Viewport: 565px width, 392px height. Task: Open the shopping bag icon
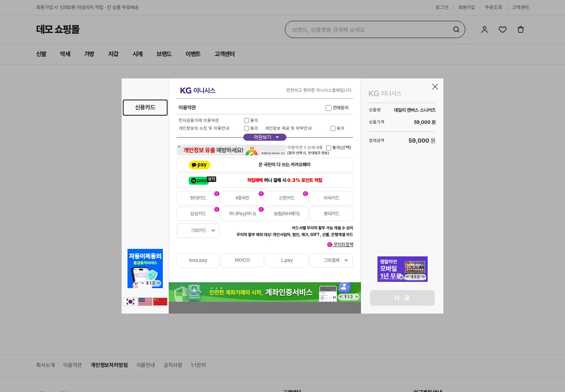tap(521, 29)
